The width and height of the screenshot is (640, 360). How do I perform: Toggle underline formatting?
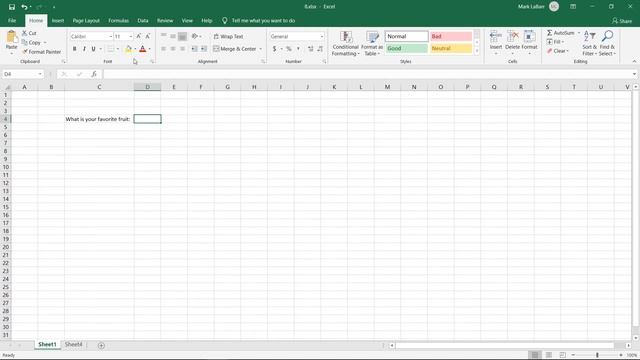93,49
